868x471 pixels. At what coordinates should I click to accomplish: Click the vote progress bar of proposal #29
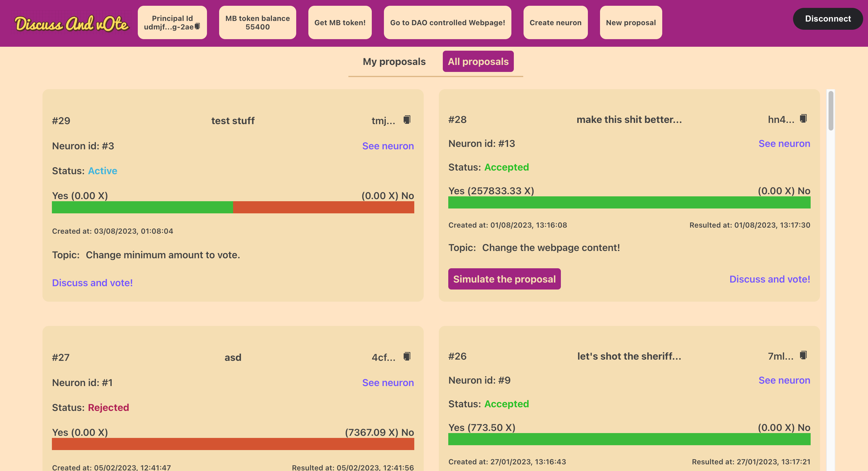click(x=233, y=207)
